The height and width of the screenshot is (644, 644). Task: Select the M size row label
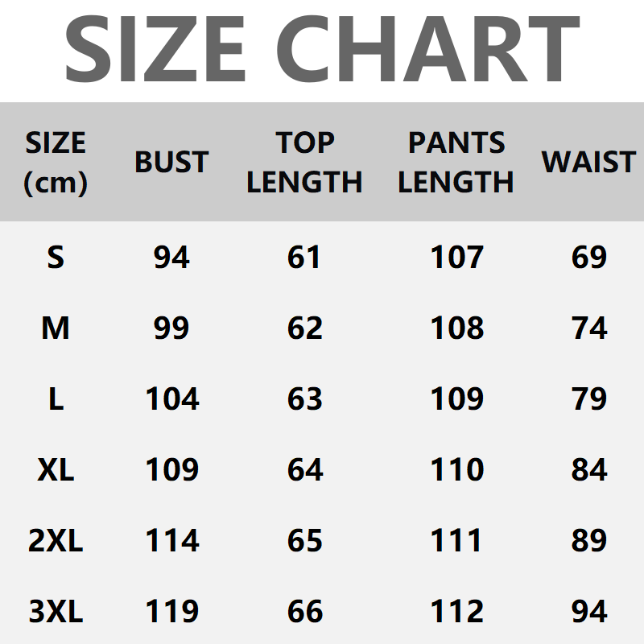[x=55, y=328]
